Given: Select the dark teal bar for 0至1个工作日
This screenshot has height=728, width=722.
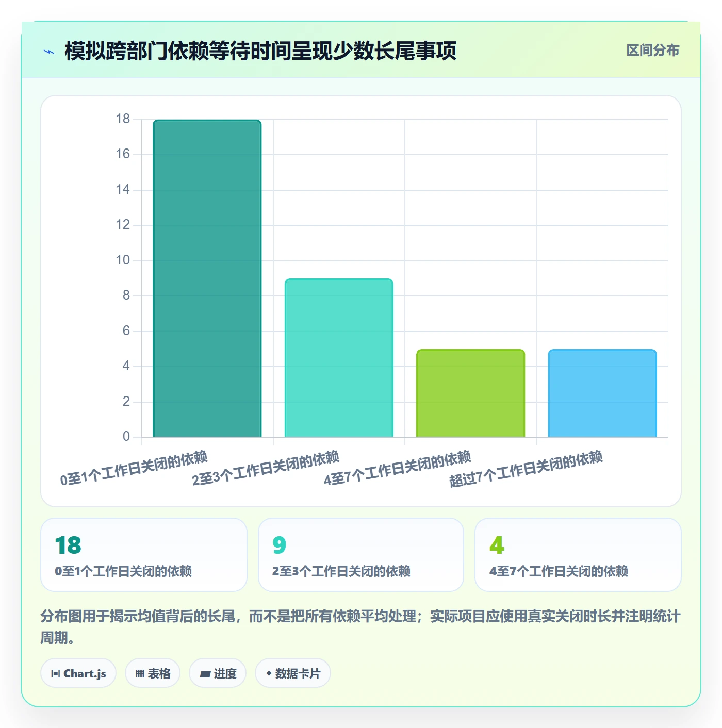Looking at the screenshot, I should click(x=207, y=278).
